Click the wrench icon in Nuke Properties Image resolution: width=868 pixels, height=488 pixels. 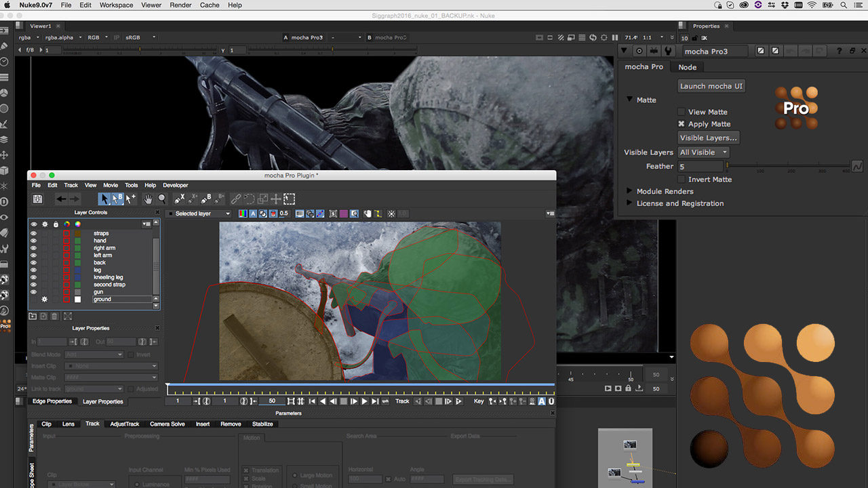[x=668, y=51]
